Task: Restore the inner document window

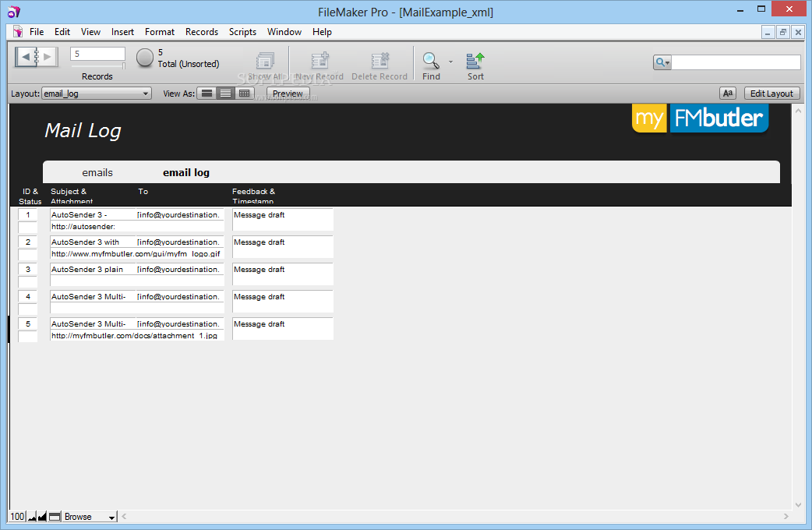Action: tap(783, 32)
